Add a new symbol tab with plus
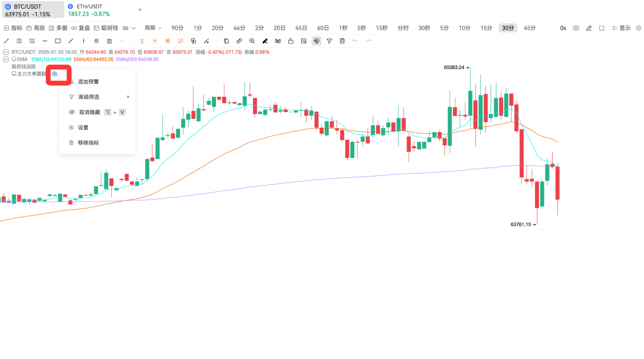The width and height of the screenshot is (644, 359). tap(140, 10)
